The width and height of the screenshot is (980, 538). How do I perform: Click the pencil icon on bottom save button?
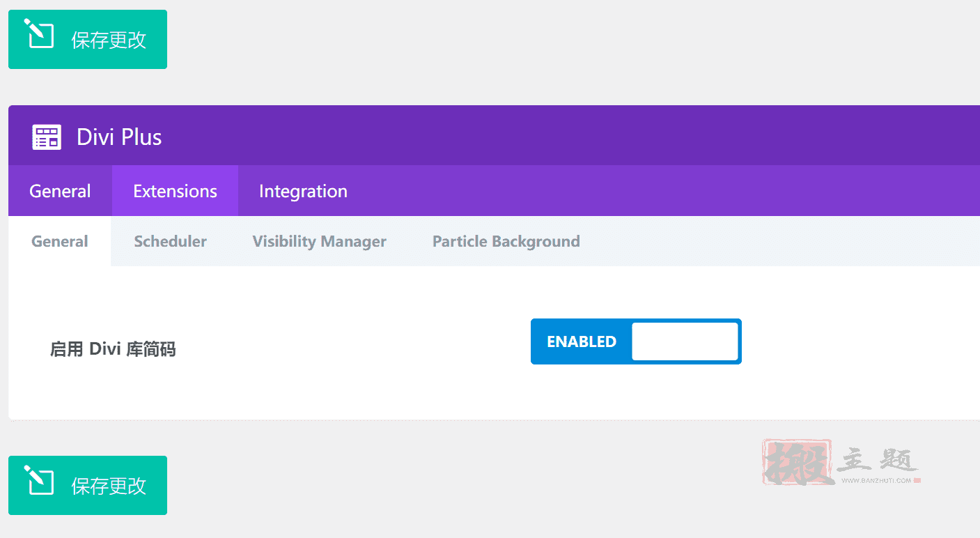[x=39, y=480]
